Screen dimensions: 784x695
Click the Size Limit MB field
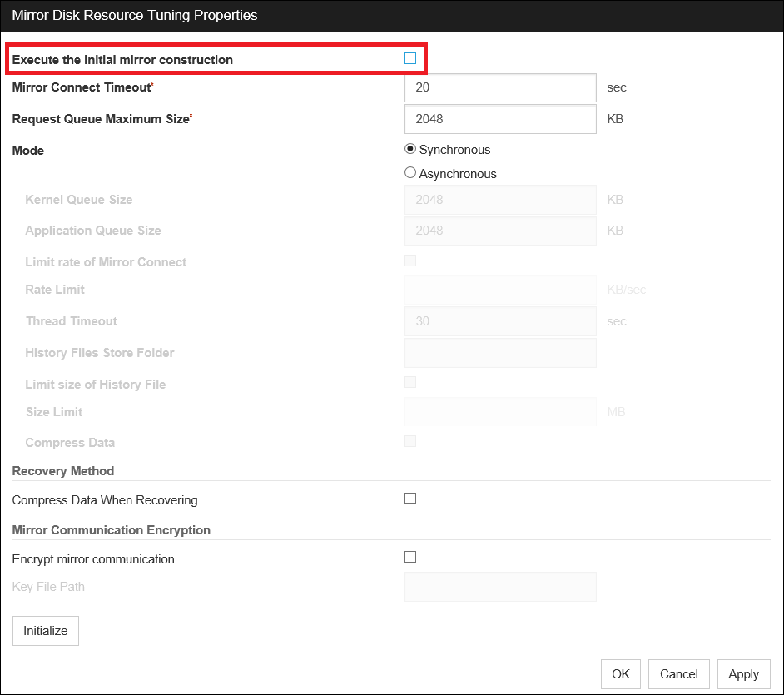499,412
